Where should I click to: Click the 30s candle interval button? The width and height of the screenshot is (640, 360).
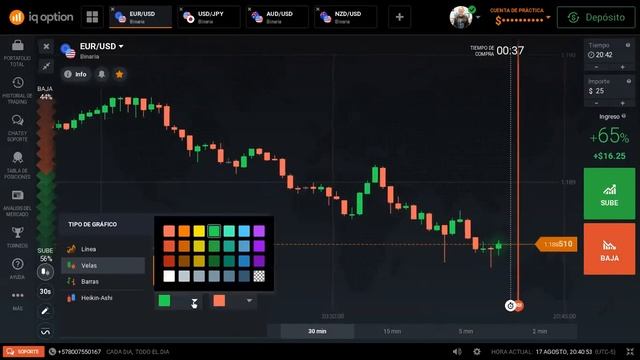pos(45,291)
